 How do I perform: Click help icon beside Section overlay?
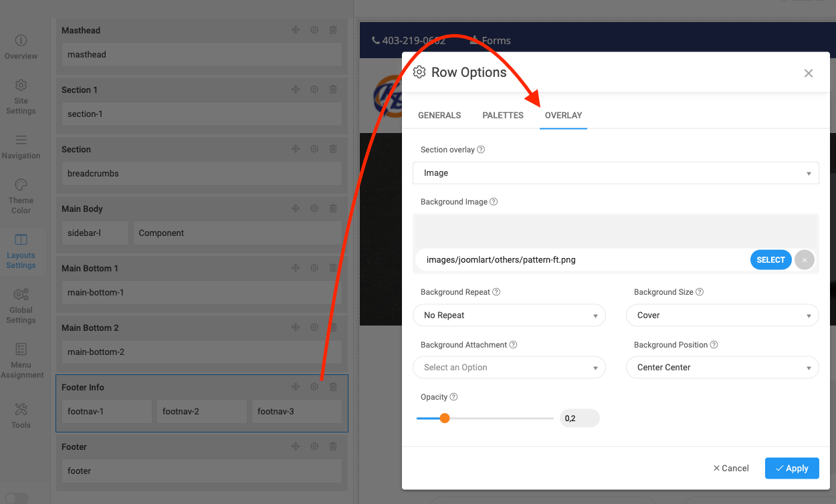(481, 150)
